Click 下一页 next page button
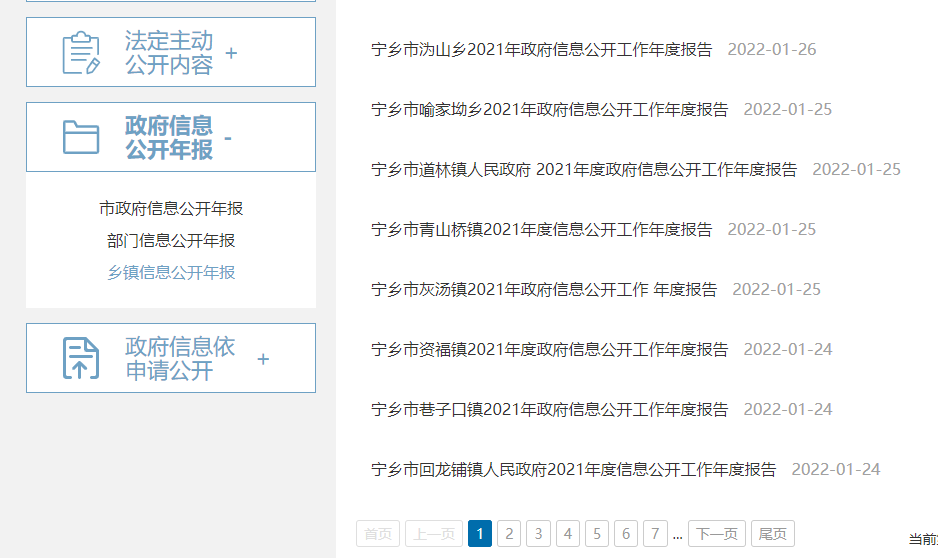The image size is (938, 558). click(717, 534)
